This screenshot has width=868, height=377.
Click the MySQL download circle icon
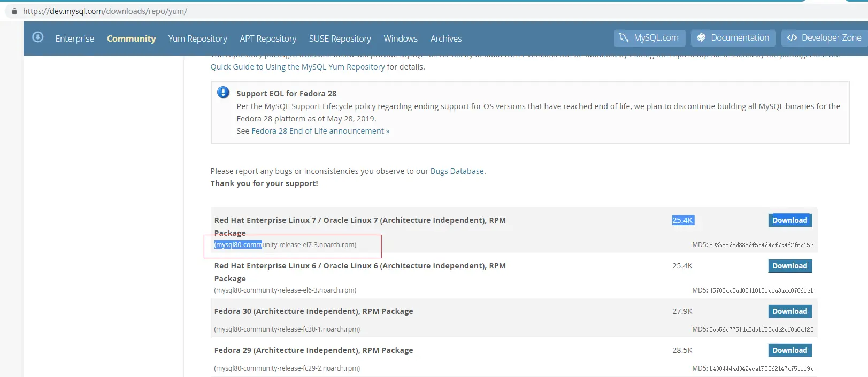pos(38,37)
